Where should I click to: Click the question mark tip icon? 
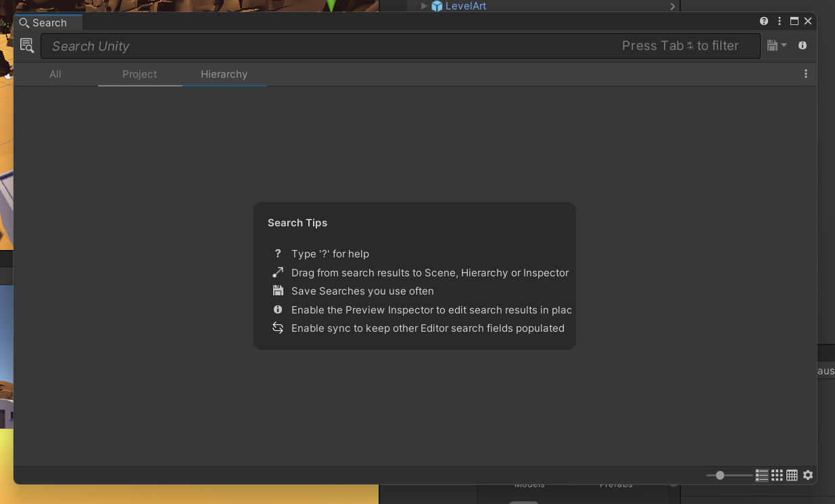(x=277, y=253)
